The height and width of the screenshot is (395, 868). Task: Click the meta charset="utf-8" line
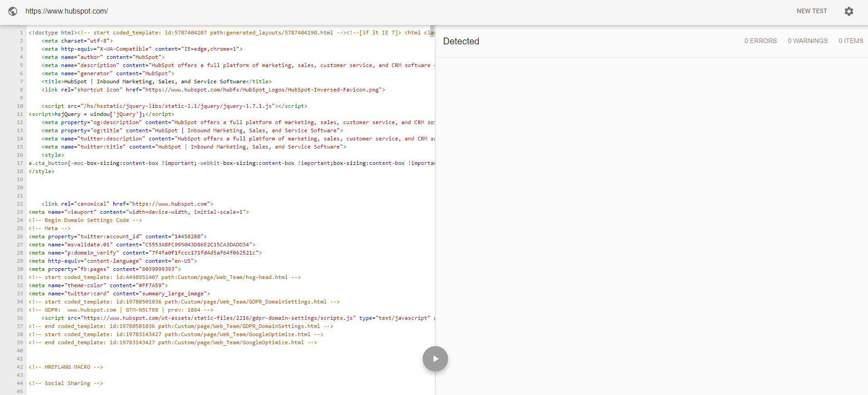[x=77, y=41]
